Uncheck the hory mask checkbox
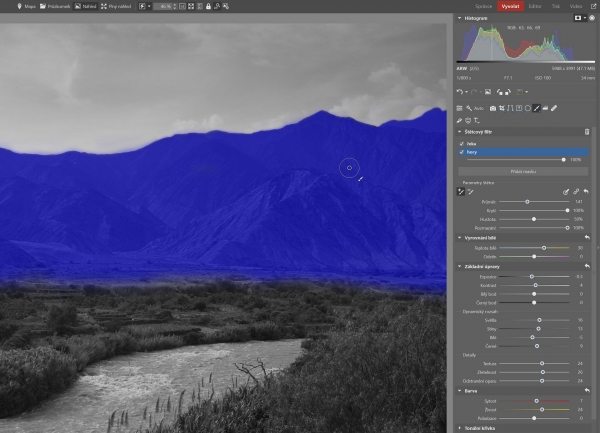 tap(461, 152)
